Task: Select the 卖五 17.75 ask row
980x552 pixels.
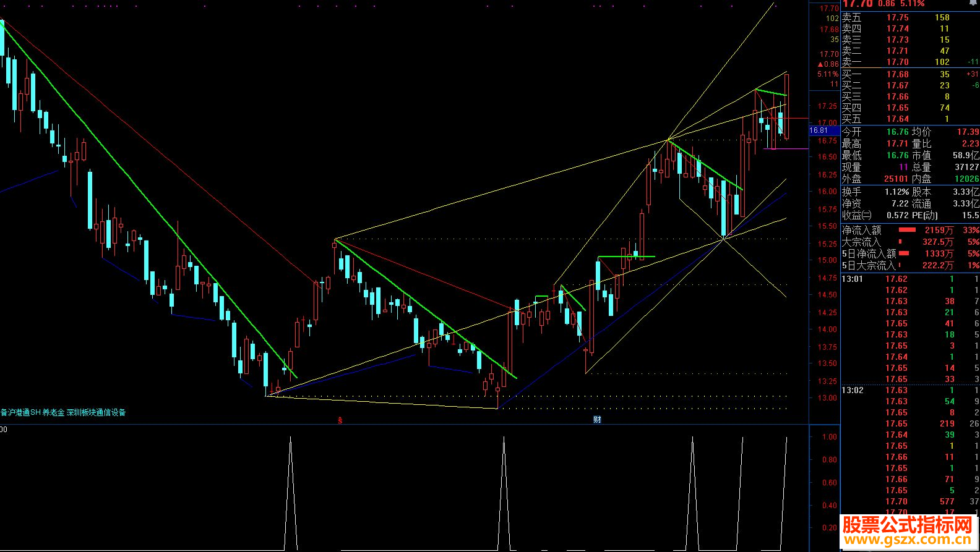Action: [x=910, y=17]
